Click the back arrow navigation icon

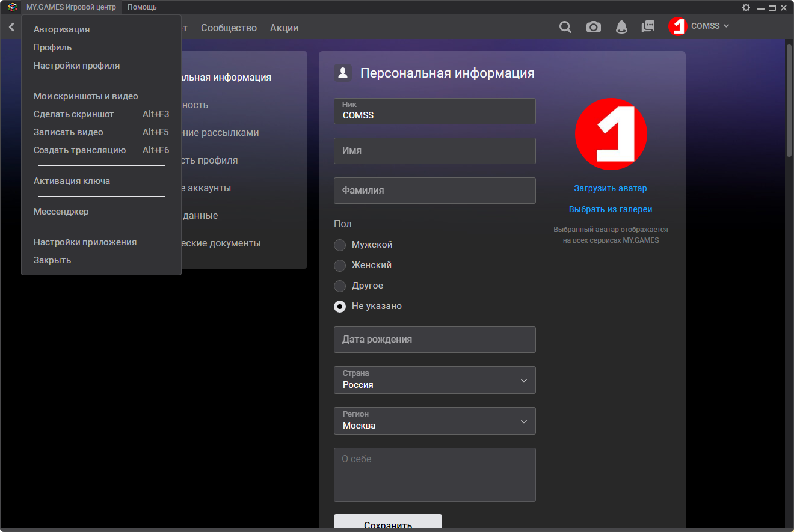[11, 27]
